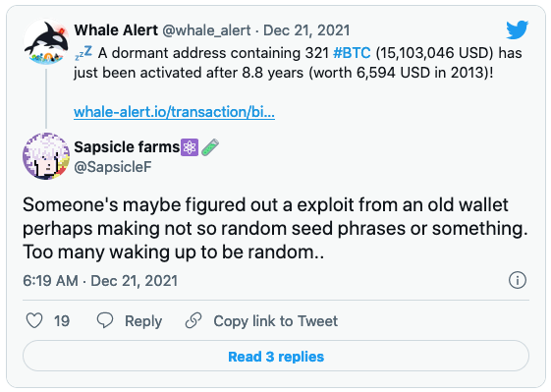Click the Sapsicle farms display name

tap(127, 147)
